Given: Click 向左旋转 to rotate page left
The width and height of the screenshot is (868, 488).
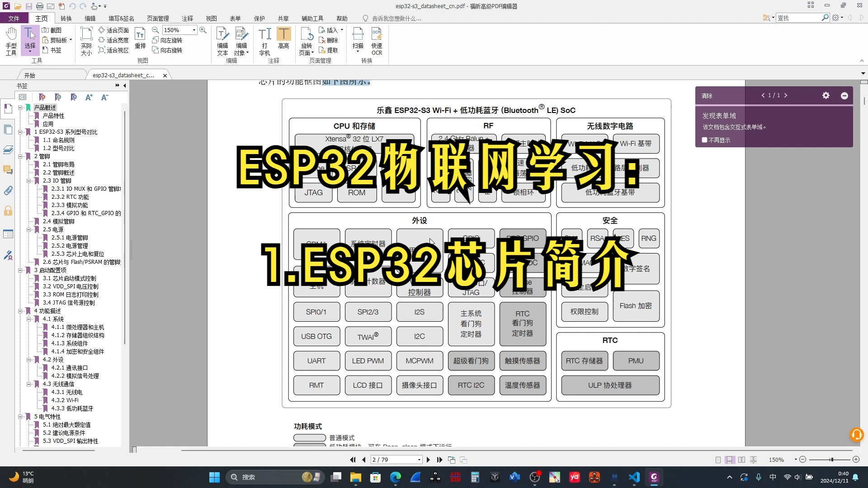Looking at the screenshot, I should [167, 40].
